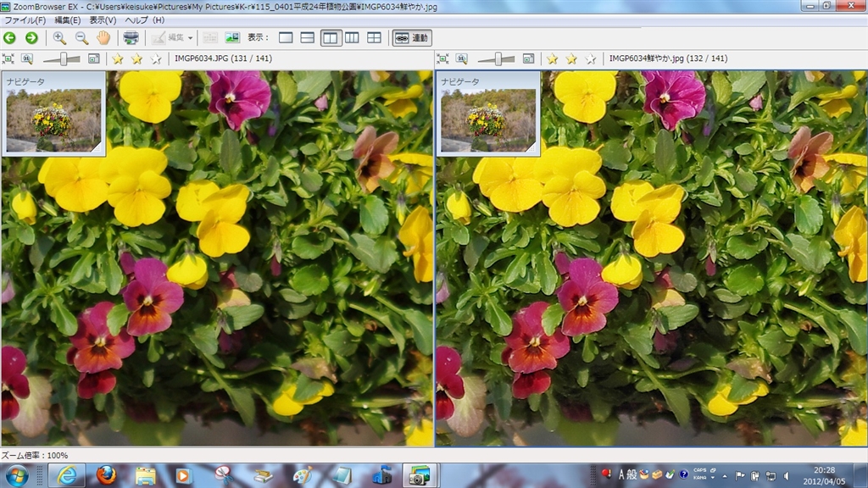Viewport: 868px width, 488px height.
Task: Click fit-to-window icon in left pane
Action: point(8,58)
